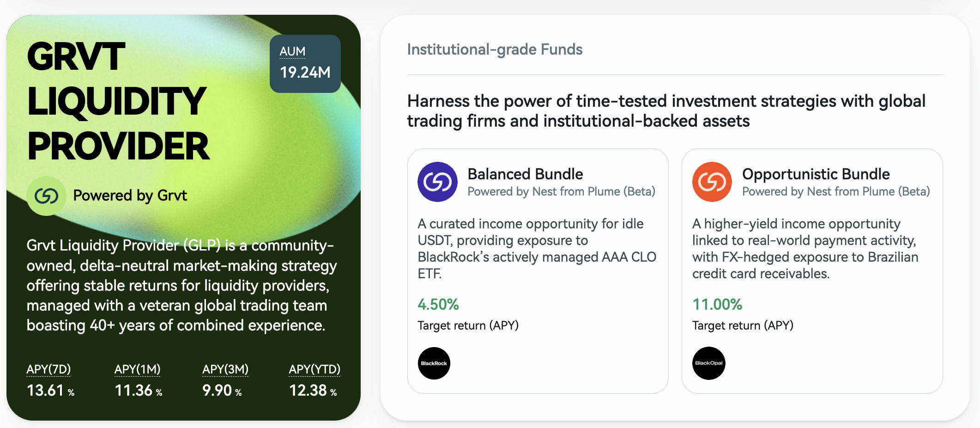The width and height of the screenshot is (980, 428).
Task: Open the AUM 19.24M badge
Action: [305, 64]
